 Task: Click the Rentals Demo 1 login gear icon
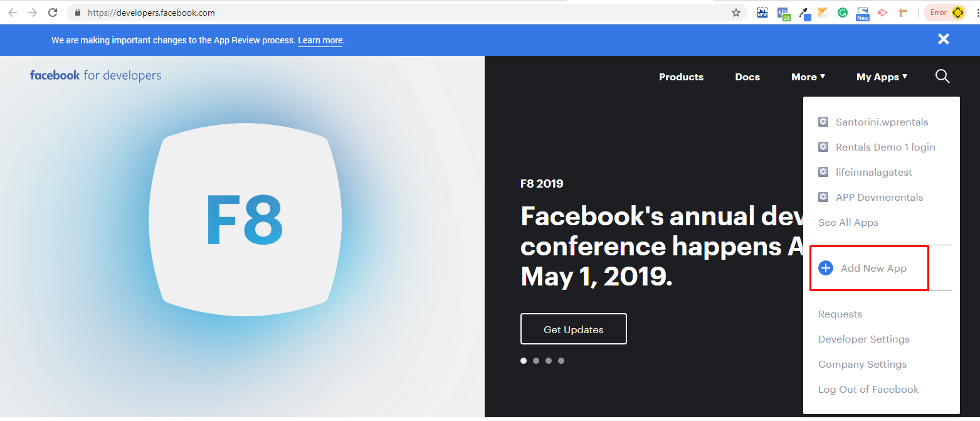coord(823,147)
